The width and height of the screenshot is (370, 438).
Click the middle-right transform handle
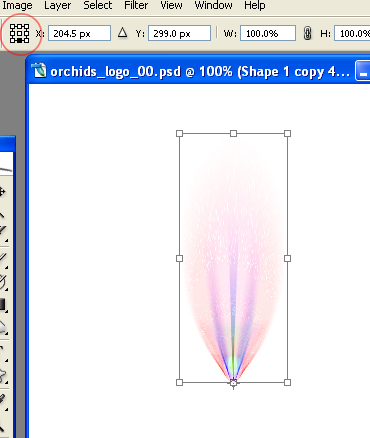click(287, 258)
